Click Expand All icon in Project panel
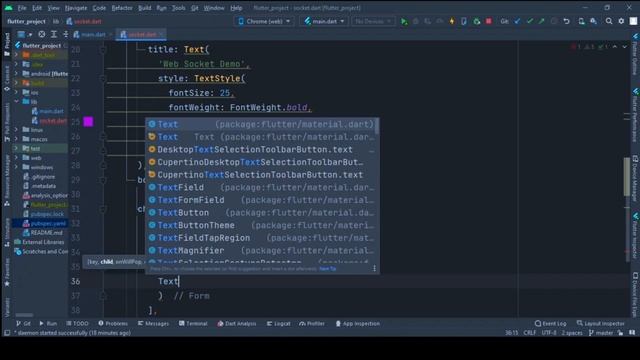The width and height of the screenshot is (640, 360). (x=54, y=34)
